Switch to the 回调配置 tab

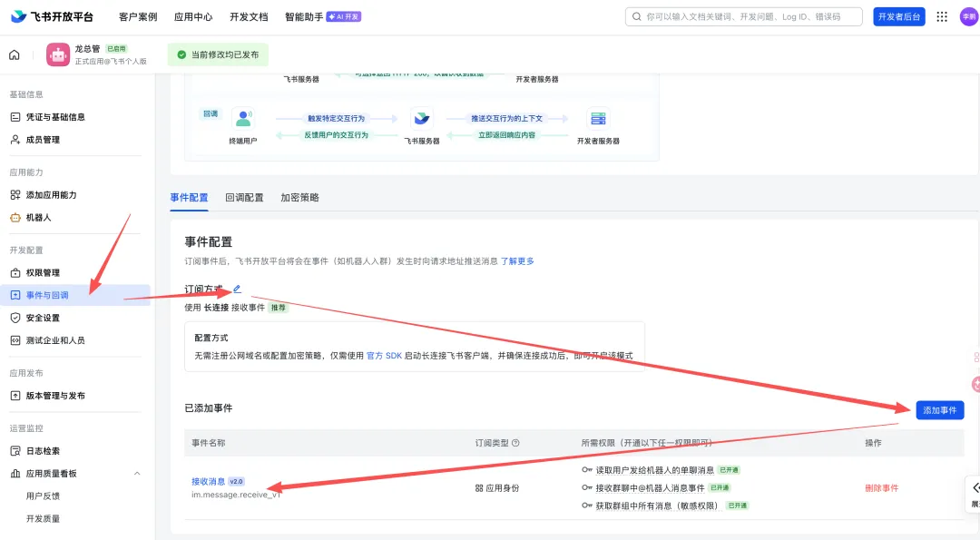(x=244, y=198)
